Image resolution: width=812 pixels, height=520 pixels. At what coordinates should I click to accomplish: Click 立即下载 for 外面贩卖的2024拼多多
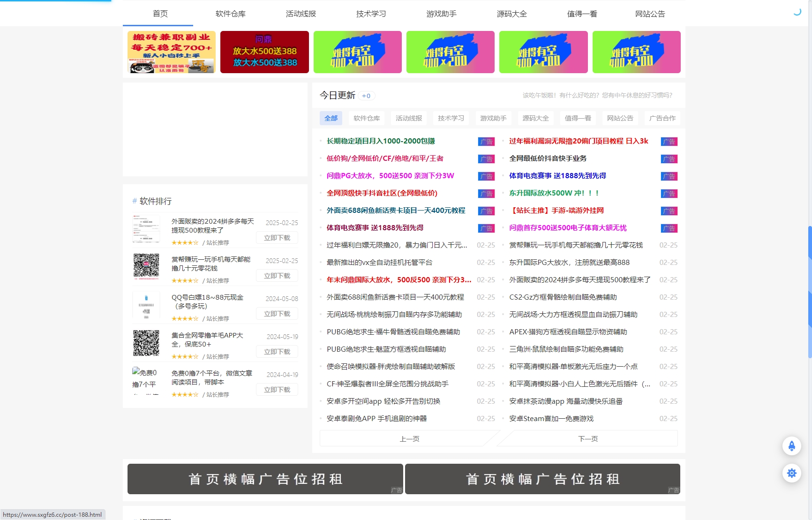click(x=277, y=238)
